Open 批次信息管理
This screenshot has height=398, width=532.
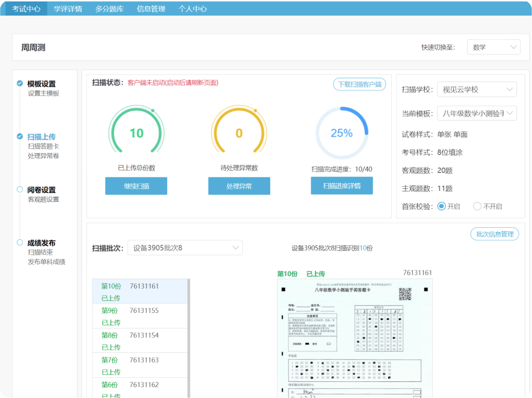pos(494,234)
